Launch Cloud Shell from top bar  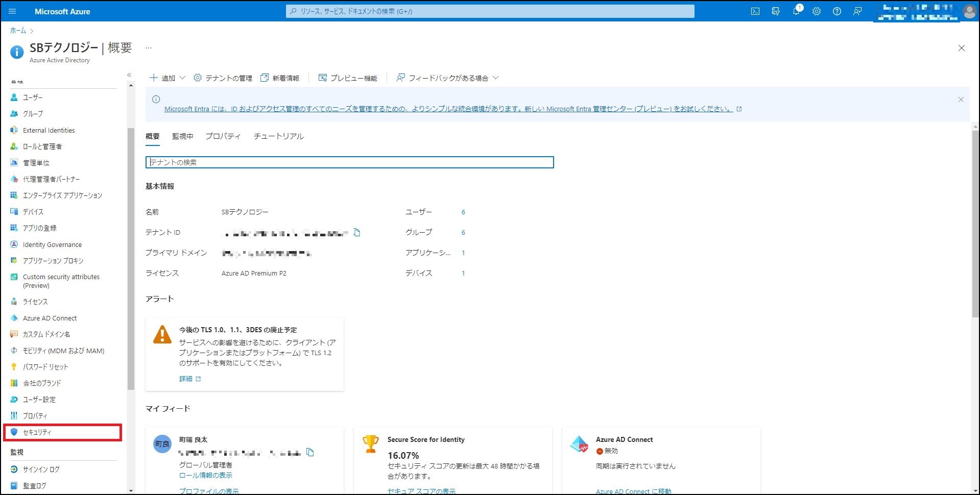755,11
